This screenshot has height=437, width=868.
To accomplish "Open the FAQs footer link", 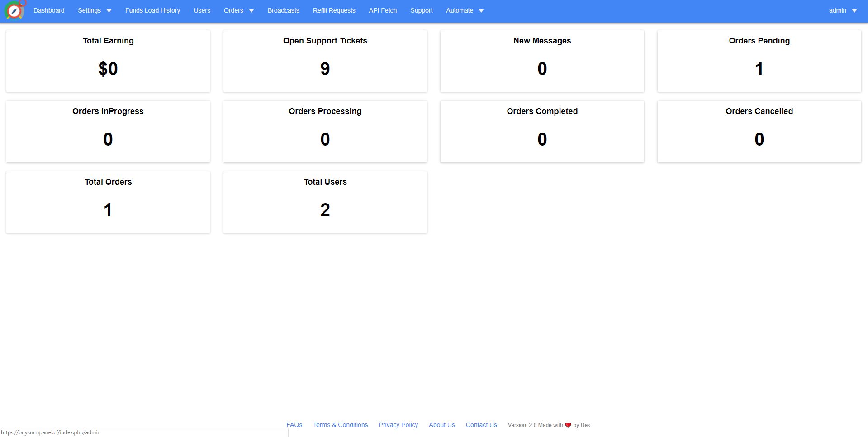I will click(294, 425).
